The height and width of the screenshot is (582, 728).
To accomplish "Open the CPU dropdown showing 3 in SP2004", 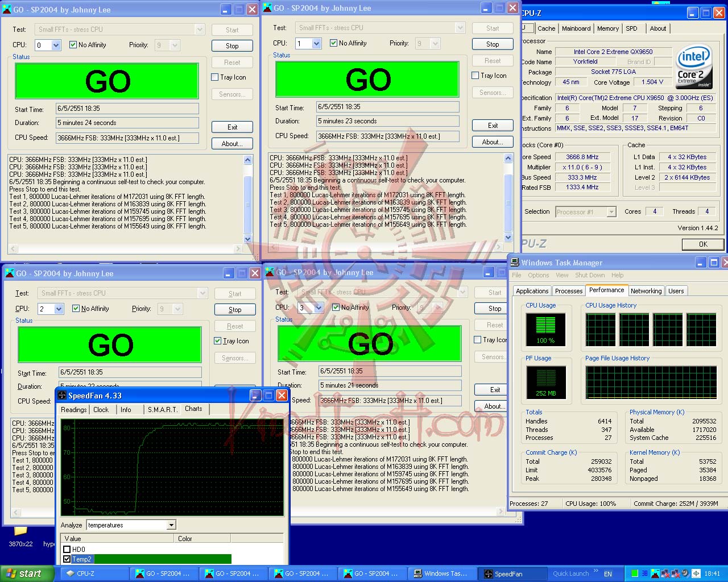I will tap(319, 307).
